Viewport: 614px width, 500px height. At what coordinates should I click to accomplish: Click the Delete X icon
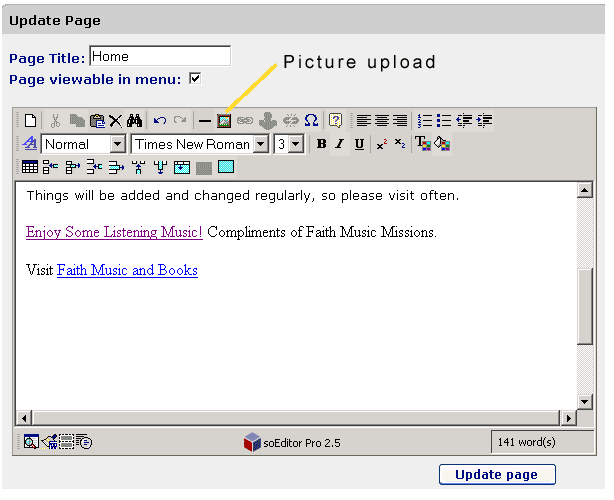[x=116, y=120]
